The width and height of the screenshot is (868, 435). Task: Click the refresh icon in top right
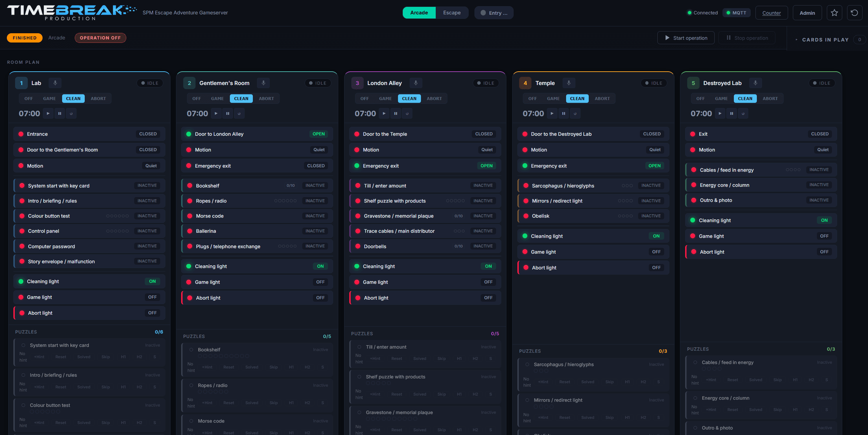pos(855,13)
